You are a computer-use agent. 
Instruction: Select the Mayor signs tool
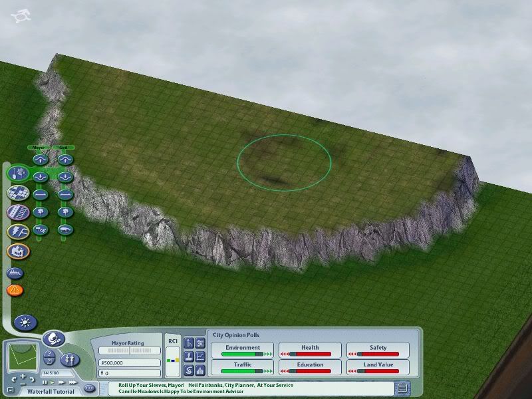tap(41, 229)
